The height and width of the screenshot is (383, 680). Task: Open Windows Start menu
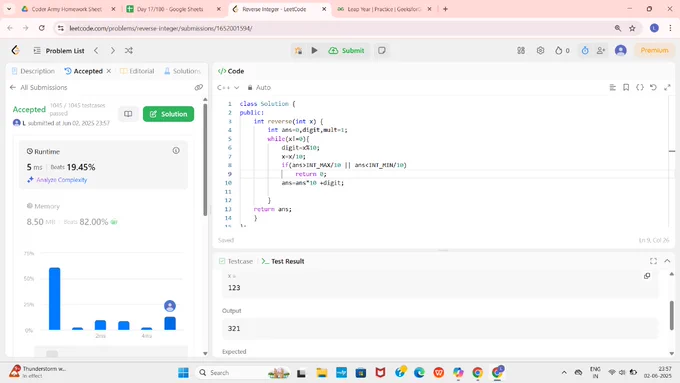(183, 373)
